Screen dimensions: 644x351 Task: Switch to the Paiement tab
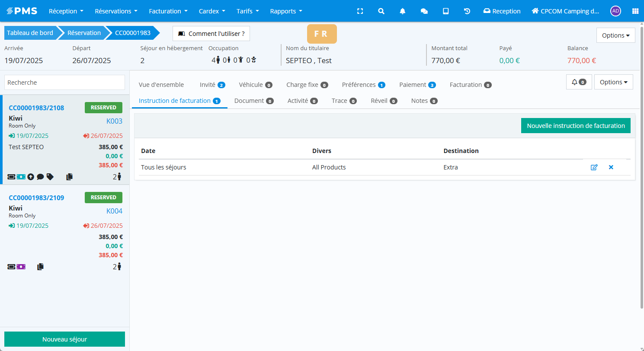[x=417, y=85]
